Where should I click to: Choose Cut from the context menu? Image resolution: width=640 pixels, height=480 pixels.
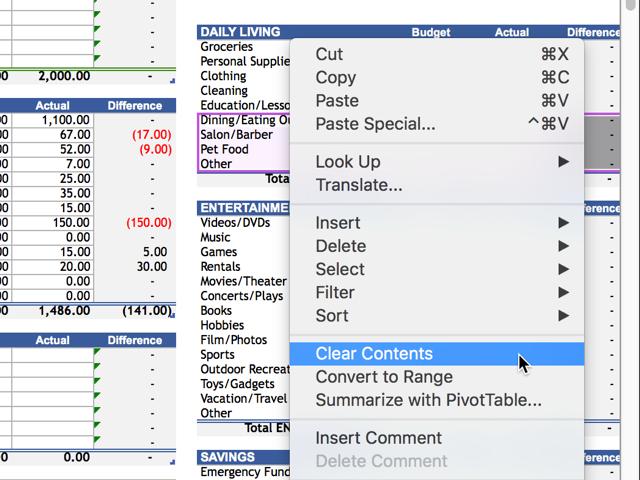click(x=437, y=54)
